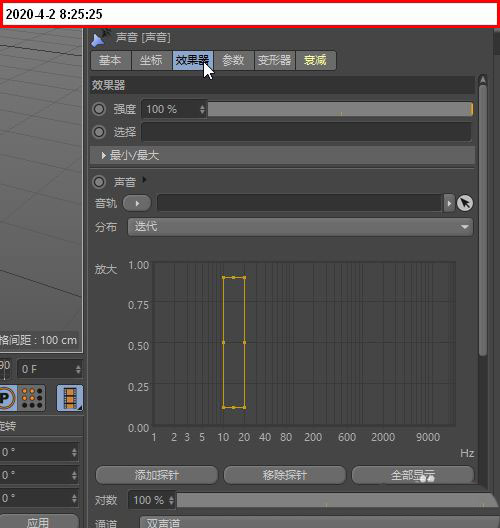Screen dimensions: 500x528
Task: Open the 音轨 field's side arrow menu
Action: [449, 203]
